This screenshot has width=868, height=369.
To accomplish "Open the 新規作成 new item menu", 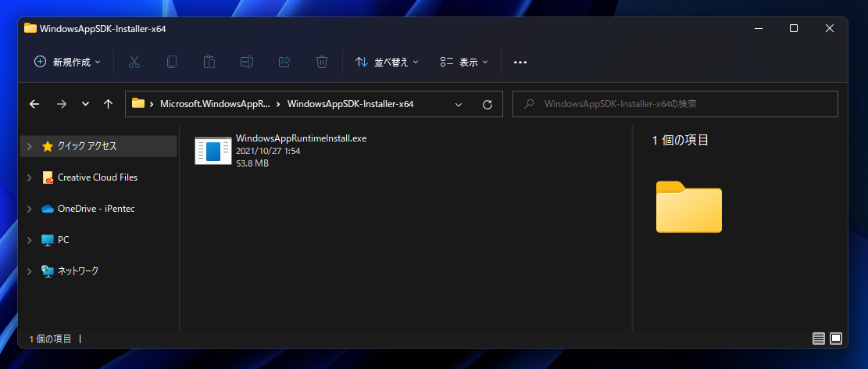I will tap(67, 62).
